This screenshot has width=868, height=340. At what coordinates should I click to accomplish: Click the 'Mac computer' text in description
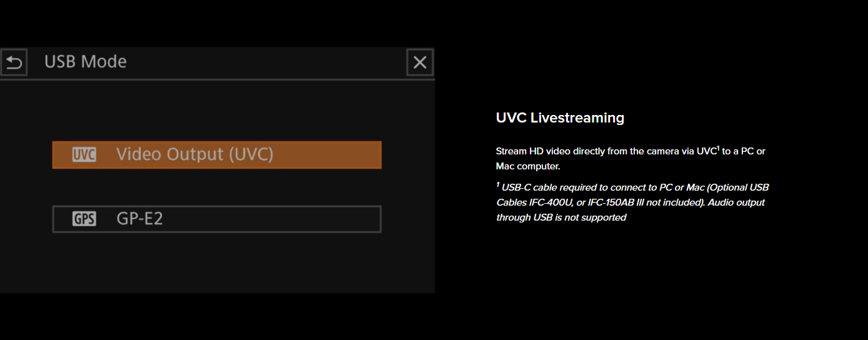click(x=528, y=167)
